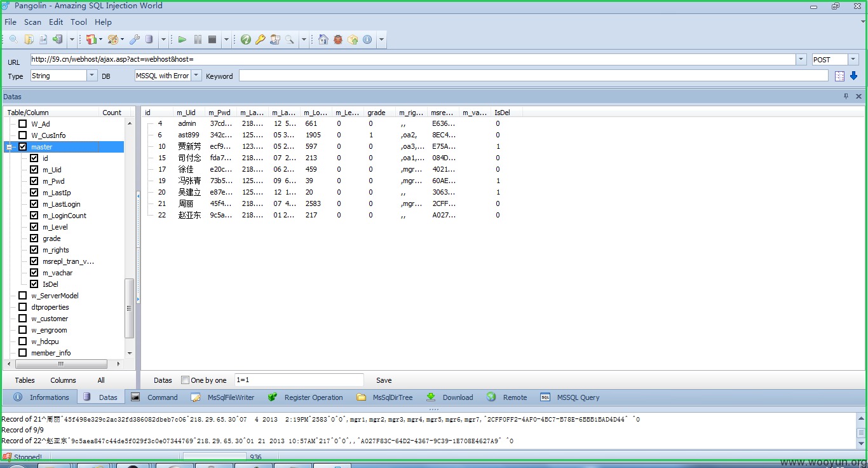868x468 pixels.
Task: Click the grayed search magnifier after user icon
Action: pos(290,39)
